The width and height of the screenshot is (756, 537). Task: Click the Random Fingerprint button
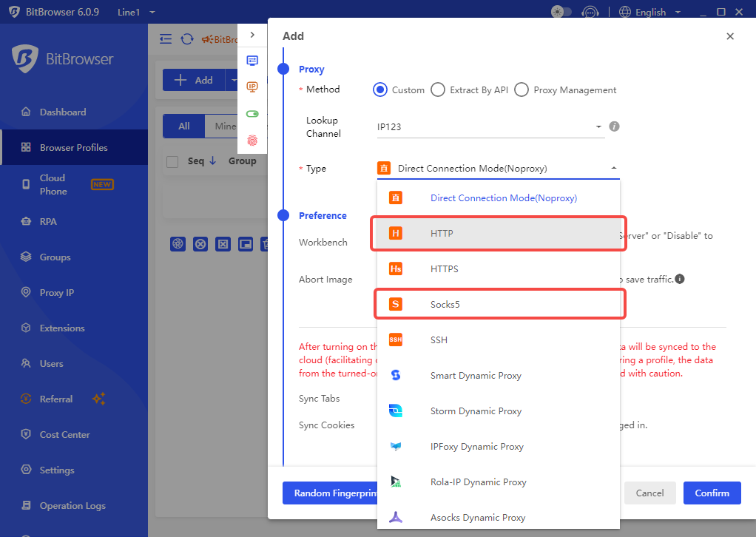click(330, 493)
